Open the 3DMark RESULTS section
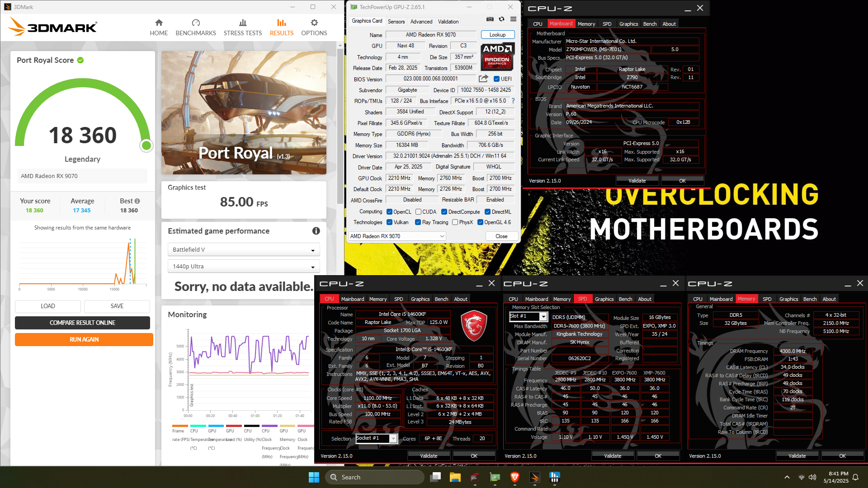868x488 pixels. [x=282, y=28]
